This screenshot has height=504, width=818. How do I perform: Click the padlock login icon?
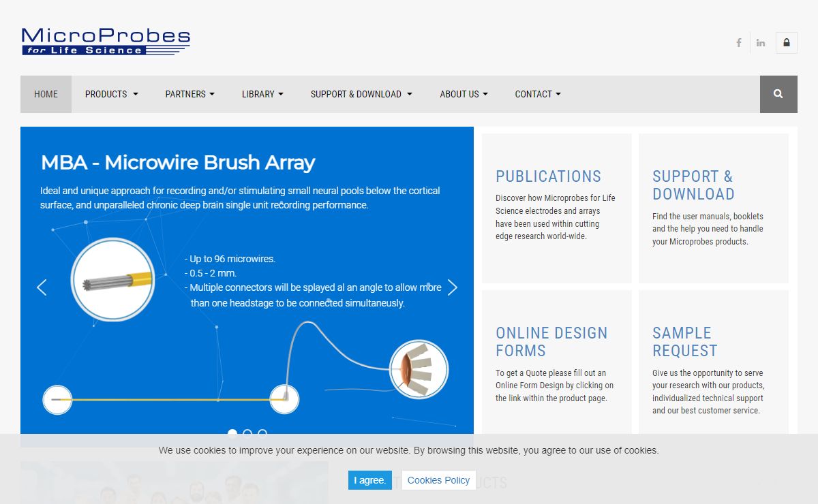coord(787,42)
